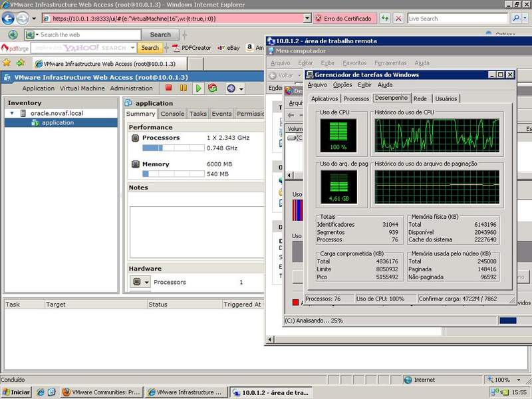Click the Internet zone globe in the status bar
Screen dimensions: 532x399
408,380
